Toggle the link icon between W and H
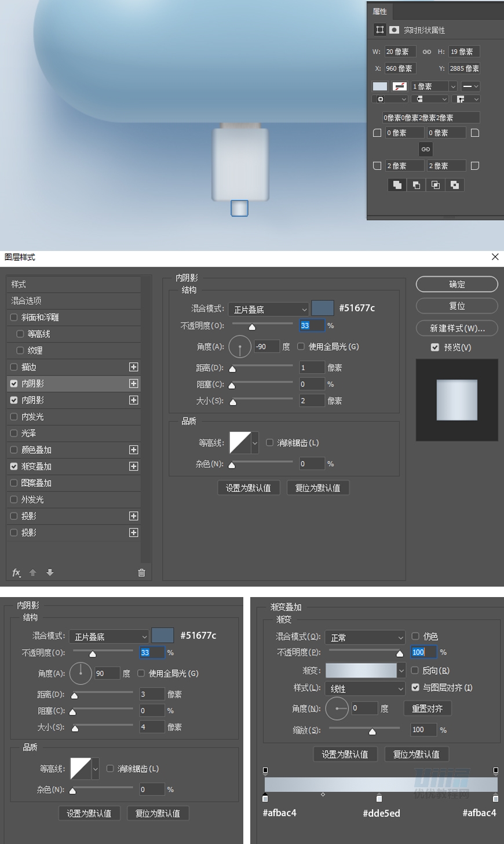 click(427, 52)
